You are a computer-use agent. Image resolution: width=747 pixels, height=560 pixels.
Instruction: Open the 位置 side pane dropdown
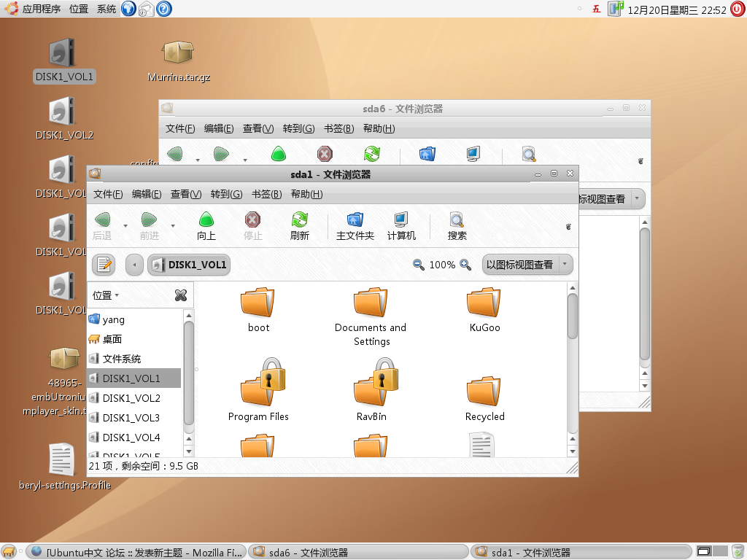(106, 296)
